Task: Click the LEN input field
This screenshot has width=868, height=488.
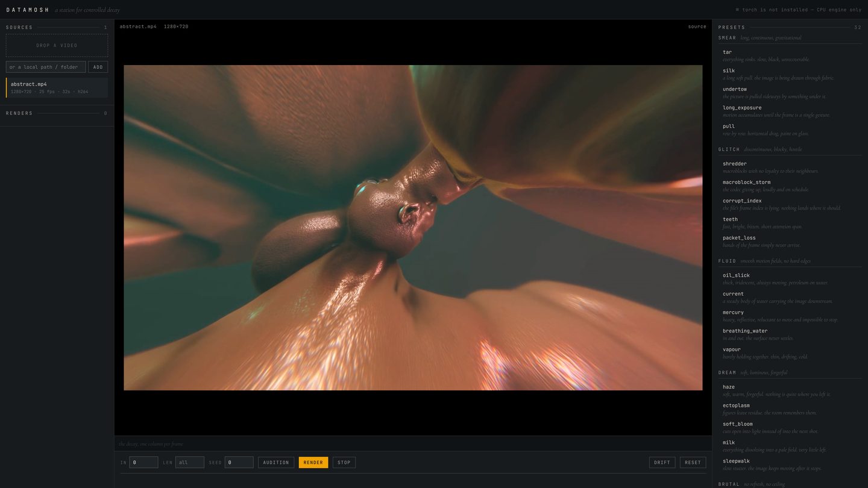Action: pos(190,462)
